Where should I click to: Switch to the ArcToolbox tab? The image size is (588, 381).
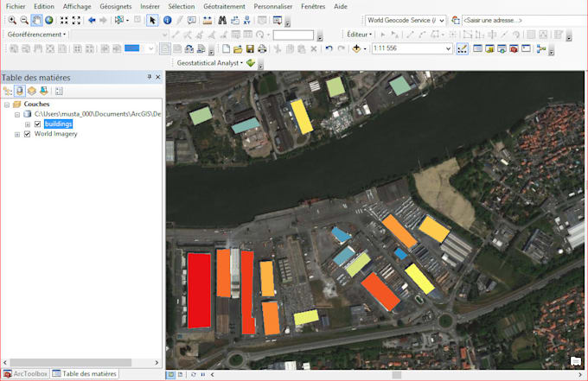coord(26,374)
